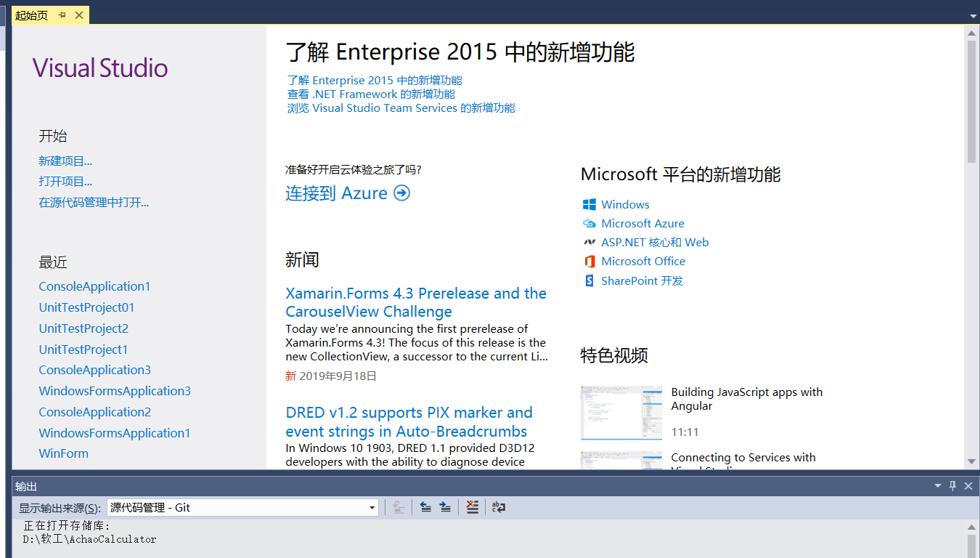Click Find Message in Code output icon
The height and width of the screenshot is (558, 980).
[x=399, y=507]
